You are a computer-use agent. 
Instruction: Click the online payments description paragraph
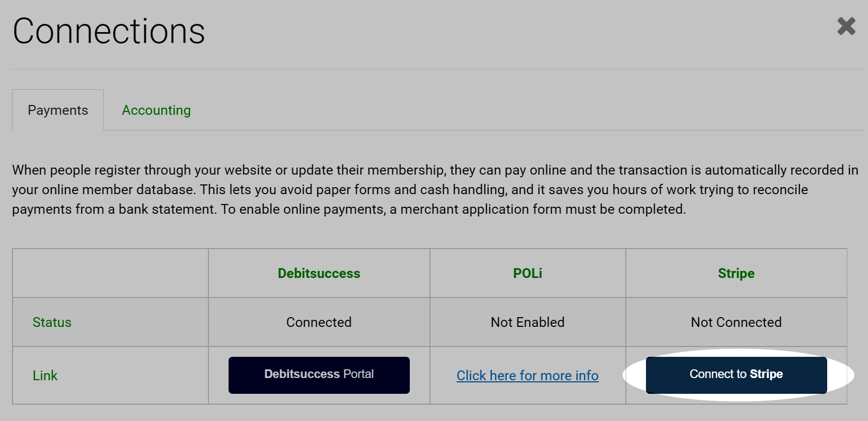435,189
